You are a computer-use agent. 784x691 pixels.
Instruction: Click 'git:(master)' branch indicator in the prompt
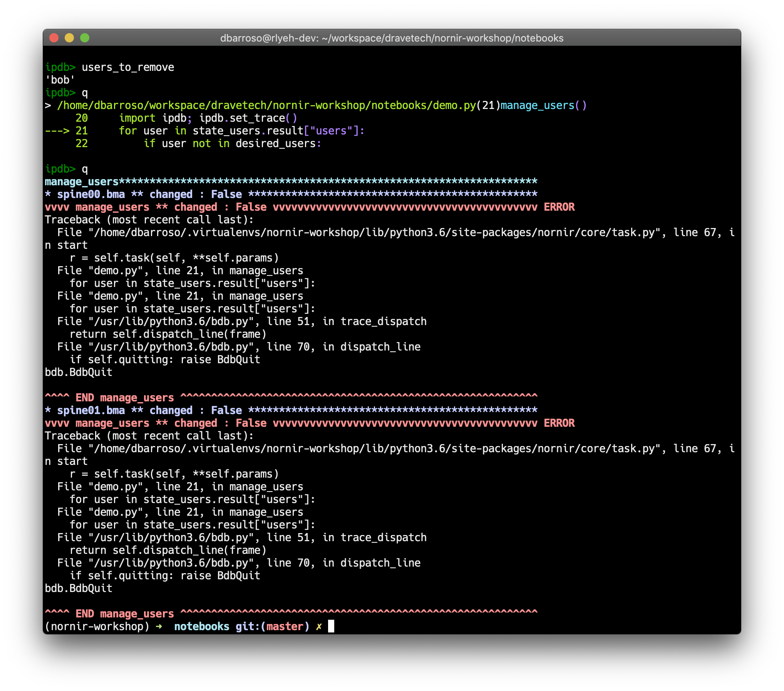point(273,626)
